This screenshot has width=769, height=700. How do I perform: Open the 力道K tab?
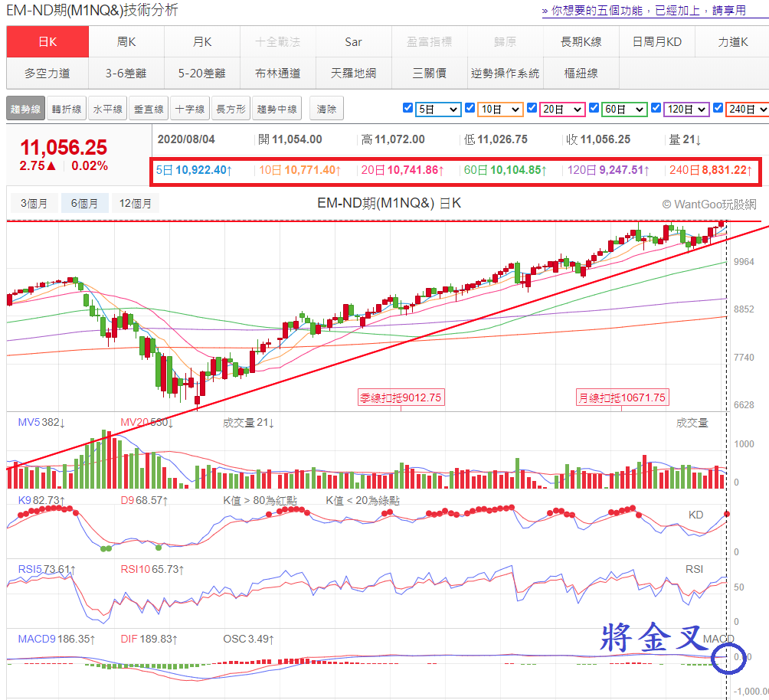click(x=733, y=41)
